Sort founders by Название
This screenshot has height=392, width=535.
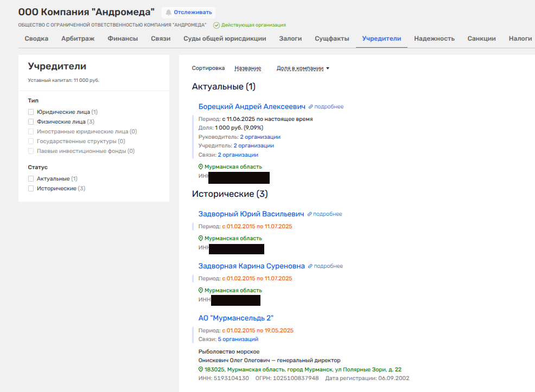pos(247,68)
